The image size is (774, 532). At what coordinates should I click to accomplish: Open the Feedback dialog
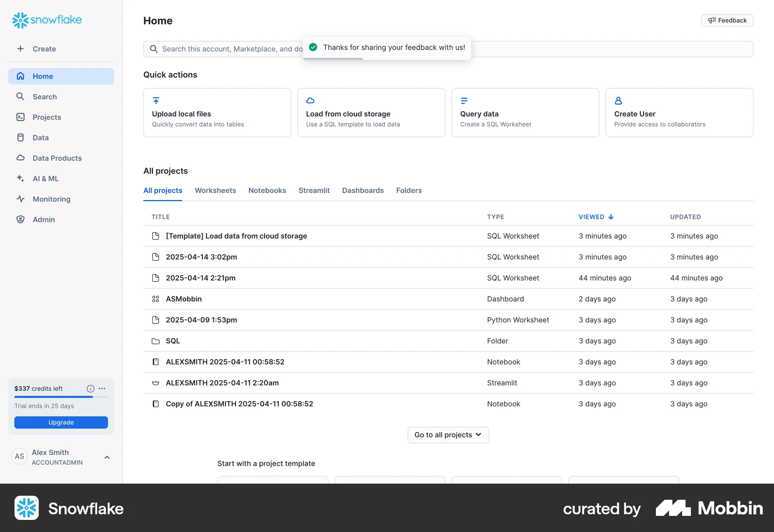[x=727, y=20]
